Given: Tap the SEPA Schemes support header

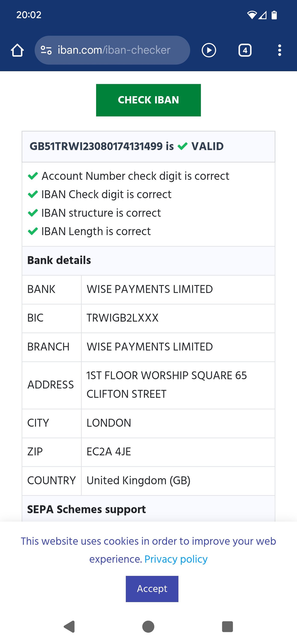Looking at the screenshot, I should (86, 509).
